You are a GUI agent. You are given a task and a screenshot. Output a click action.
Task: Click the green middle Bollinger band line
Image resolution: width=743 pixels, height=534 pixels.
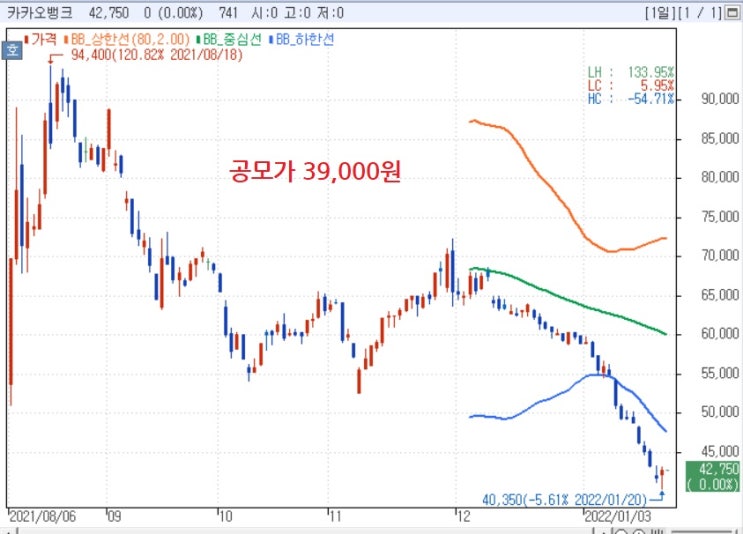tap(569, 299)
